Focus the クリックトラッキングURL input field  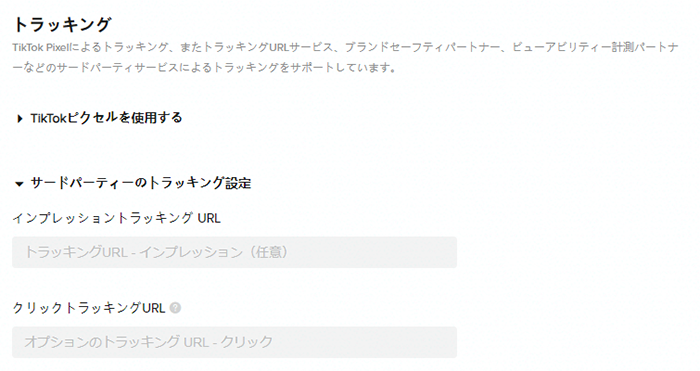pyautogui.click(x=234, y=342)
